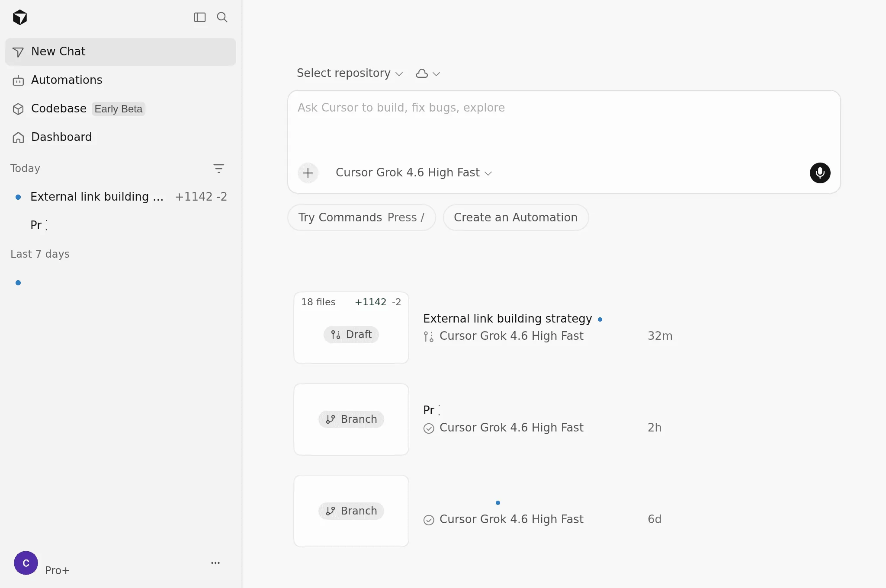This screenshot has height=588, width=886.
Task: Open External link building chat in sidebar
Action: point(121,197)
